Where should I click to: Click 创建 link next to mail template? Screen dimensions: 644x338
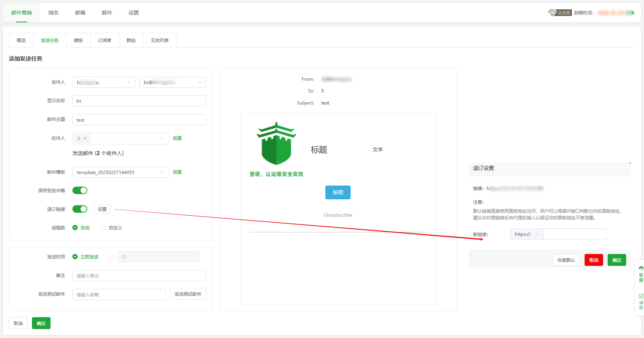[177, 172]
